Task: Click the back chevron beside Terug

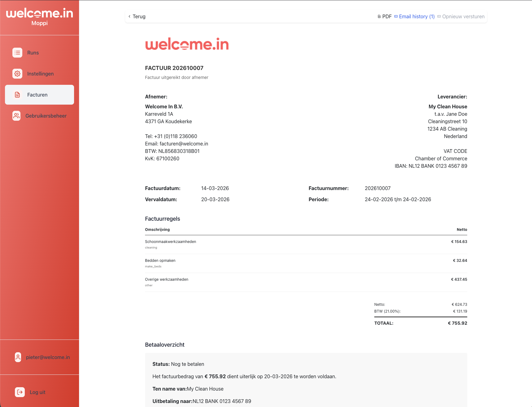Action: 129,16
